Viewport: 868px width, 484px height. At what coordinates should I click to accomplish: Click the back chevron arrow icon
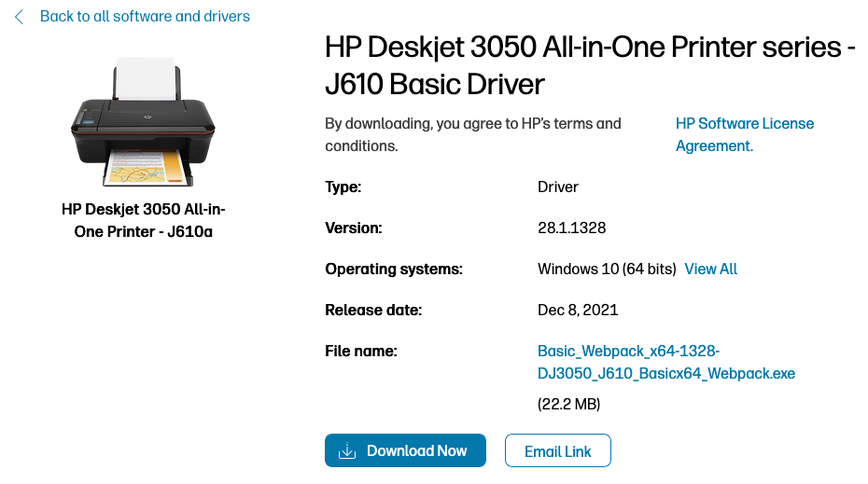click(20, 17)
